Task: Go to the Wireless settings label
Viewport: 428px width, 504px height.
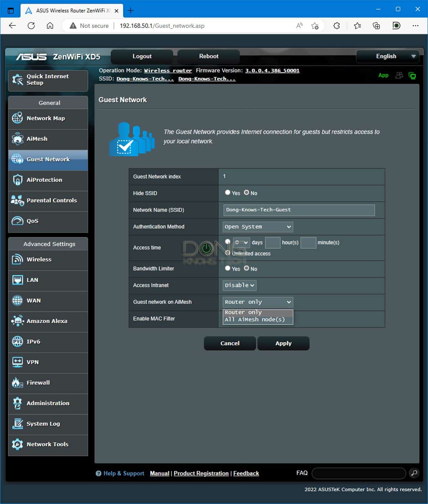Action: point(39,259)
